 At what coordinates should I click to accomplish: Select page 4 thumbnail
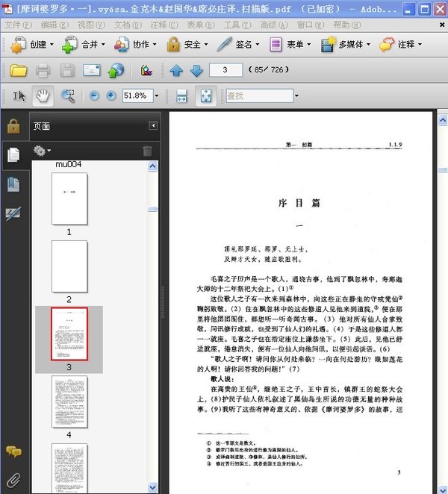(69, 401)
